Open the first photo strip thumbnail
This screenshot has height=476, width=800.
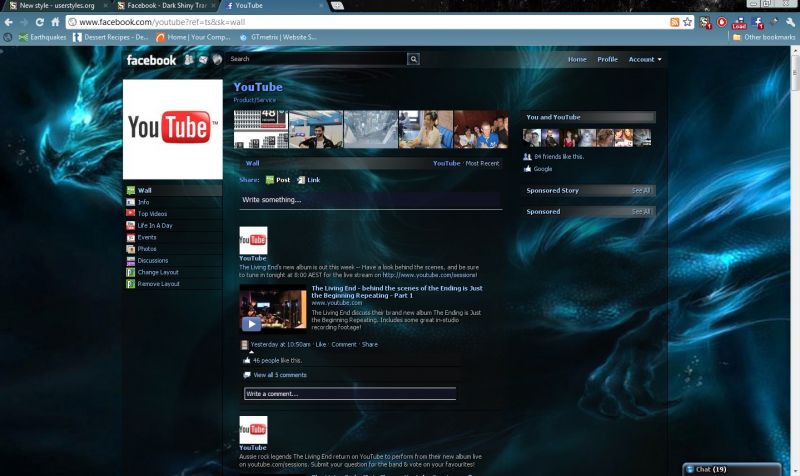261,129
